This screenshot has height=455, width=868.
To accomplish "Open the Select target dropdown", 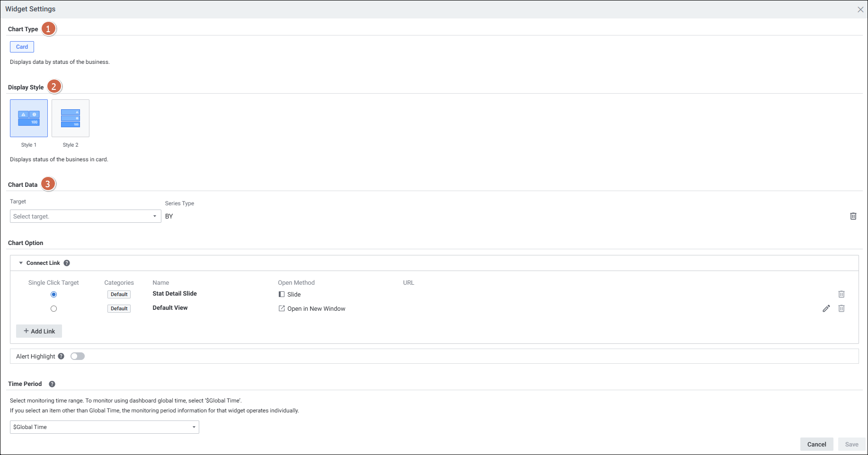I will pyautogui.click(x=85, y=216).
